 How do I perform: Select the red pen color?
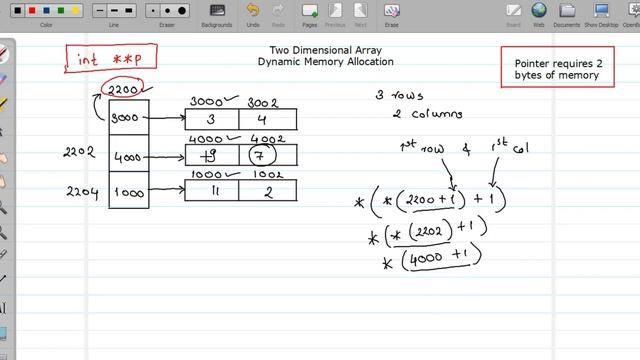click(32, 11)
